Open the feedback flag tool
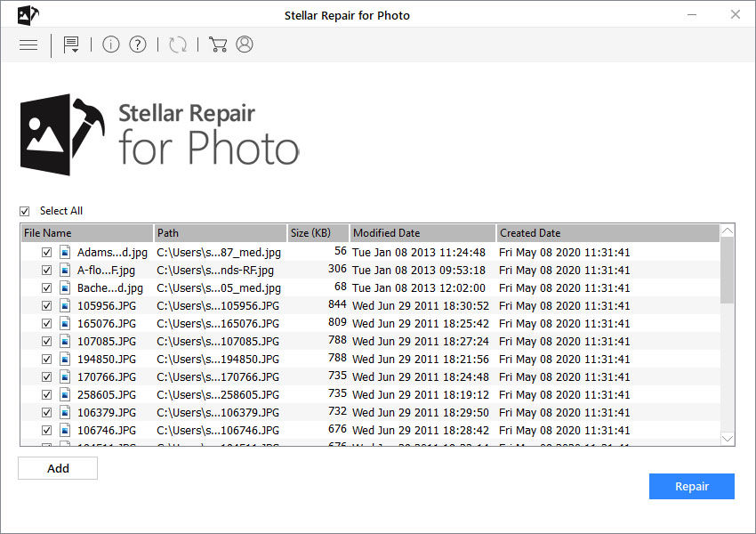The width and height of the screenshot is (756, 534). [69, 43]
